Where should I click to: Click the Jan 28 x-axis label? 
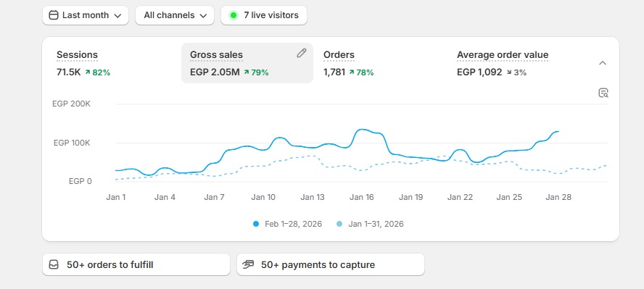tap(558, 197)
